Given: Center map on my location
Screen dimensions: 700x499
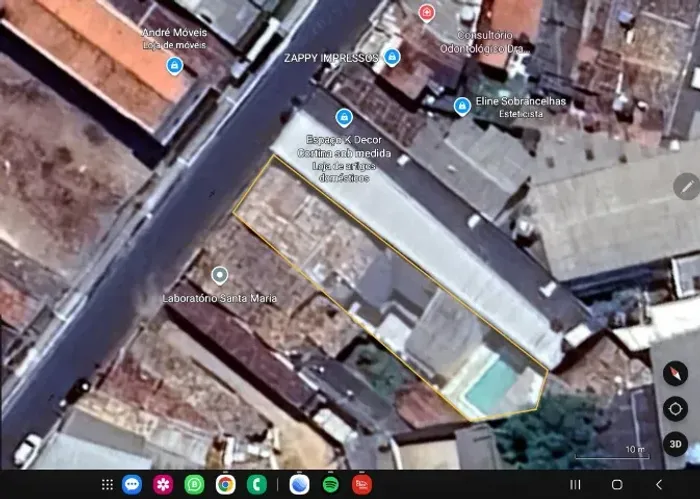Looking at the screenshot, I should [x=675, y=408].
